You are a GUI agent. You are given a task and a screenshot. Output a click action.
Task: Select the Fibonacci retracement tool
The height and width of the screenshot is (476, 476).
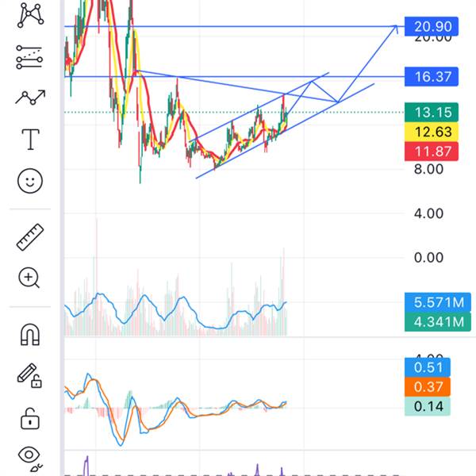coord(29,57)
